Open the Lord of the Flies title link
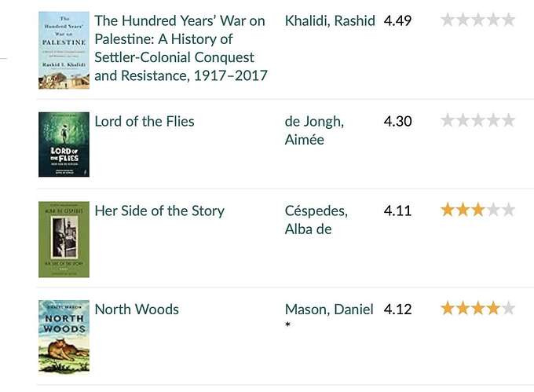 (x=144, y=121)
